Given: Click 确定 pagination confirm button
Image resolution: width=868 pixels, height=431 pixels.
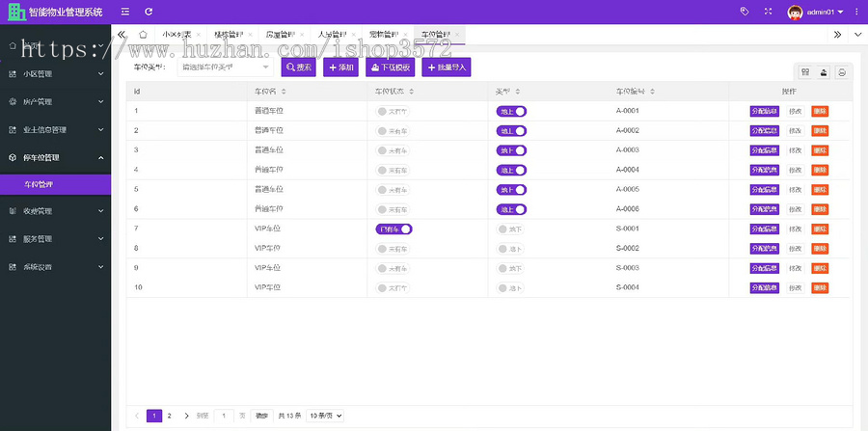Looking at the screenshot, I should 261,416.
